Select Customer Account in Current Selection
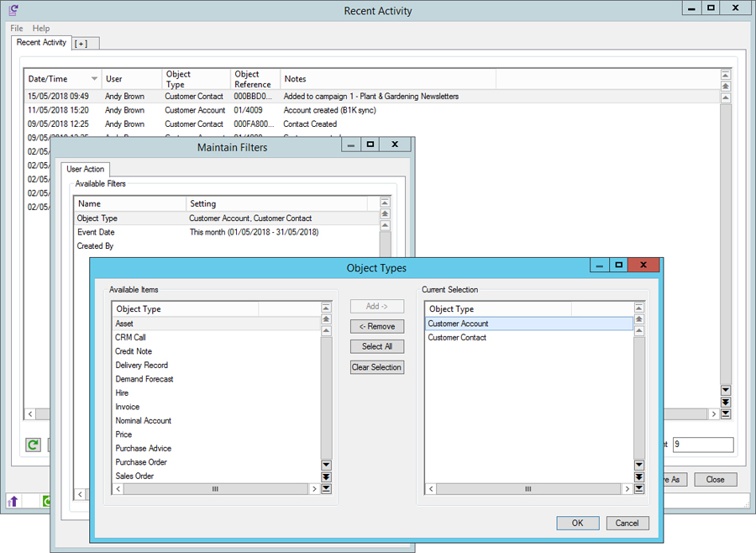The image size is (756, 553). click(529, 324)
